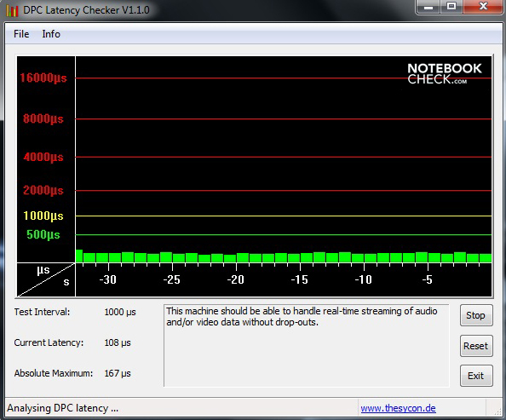Exit the application via Exit button
This screenshot has width=506, height=420.
coord(476,376)
